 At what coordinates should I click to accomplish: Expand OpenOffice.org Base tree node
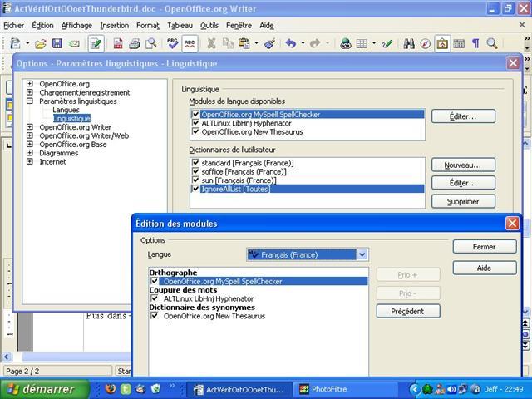click(30, 144)
